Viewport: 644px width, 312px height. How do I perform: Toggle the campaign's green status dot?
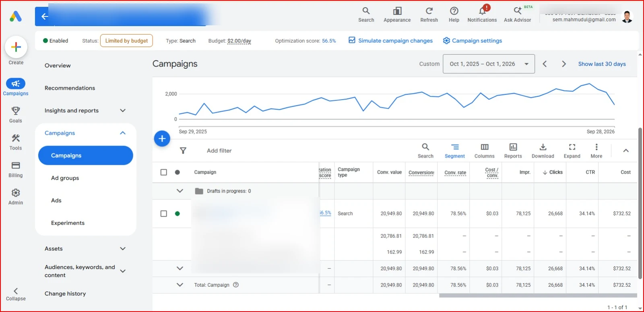pos(178,213)
